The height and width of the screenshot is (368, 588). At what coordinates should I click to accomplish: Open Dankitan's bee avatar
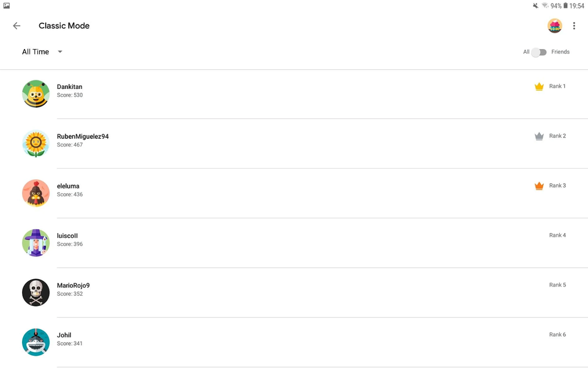pyautogui.click(x=36, y=93)
